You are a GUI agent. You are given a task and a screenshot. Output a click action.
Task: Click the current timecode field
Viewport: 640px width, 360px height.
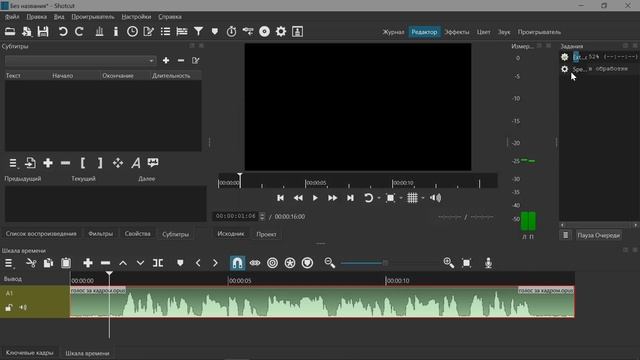236,216
